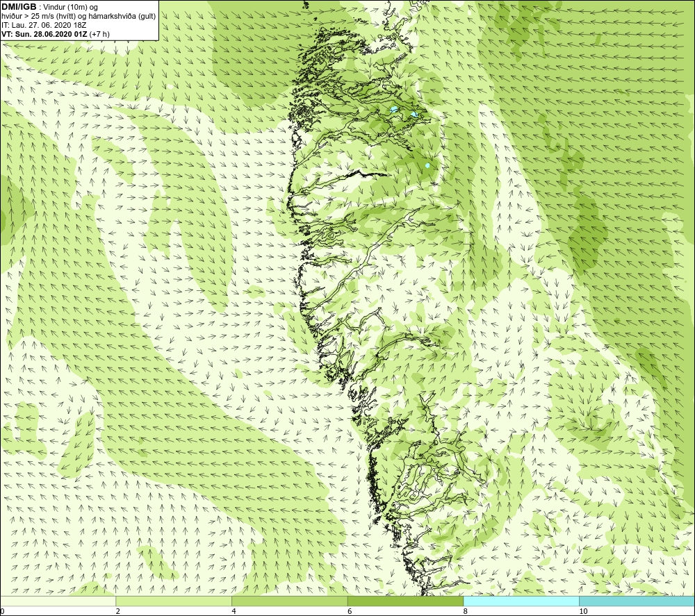
Task: Click the legend scale label '10'
Action: [x=583, y=611]
